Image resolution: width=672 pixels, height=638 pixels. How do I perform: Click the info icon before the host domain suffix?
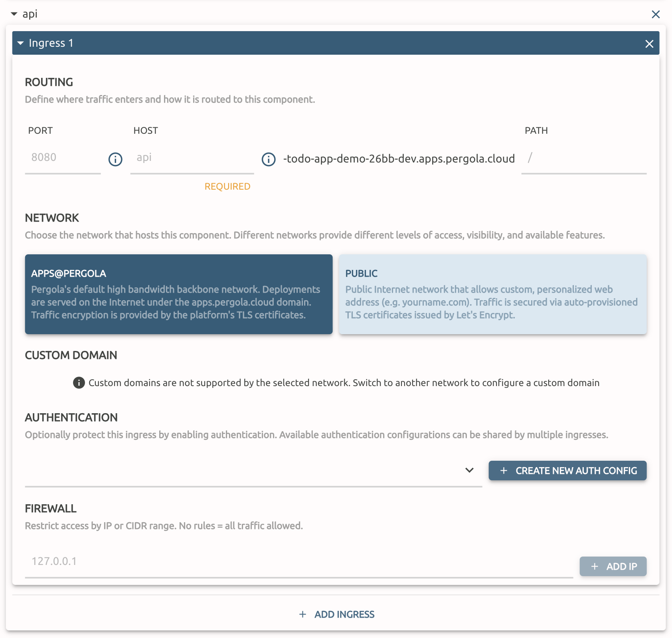point(269,159)
